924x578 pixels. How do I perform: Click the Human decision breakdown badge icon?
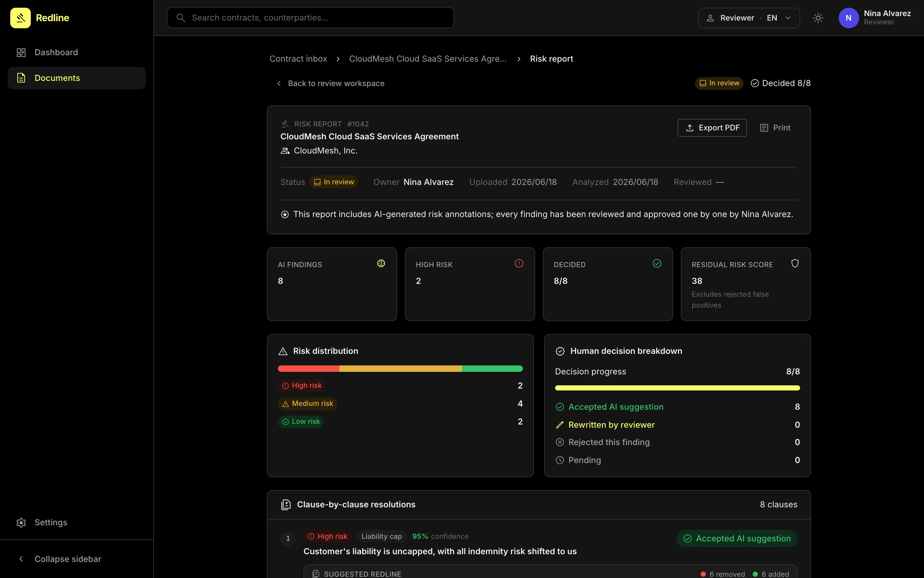560,351
